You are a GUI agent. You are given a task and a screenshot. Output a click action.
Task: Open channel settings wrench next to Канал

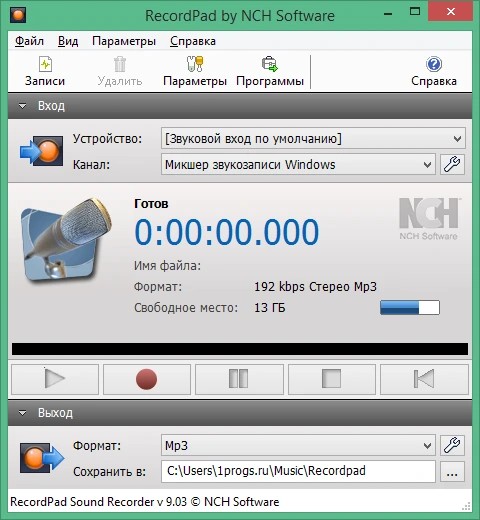452,164
